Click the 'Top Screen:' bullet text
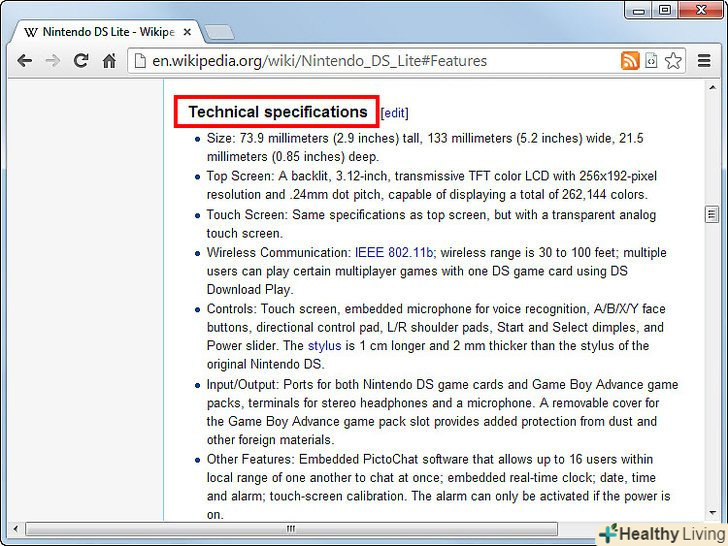Viewport: 728px width, 546px height. 240,176
